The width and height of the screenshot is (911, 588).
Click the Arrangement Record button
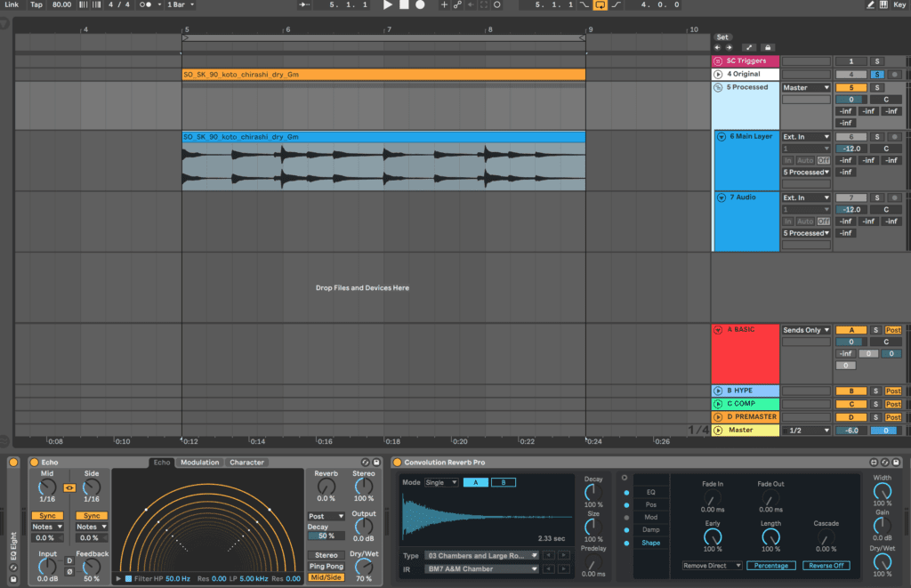point(420,4)
